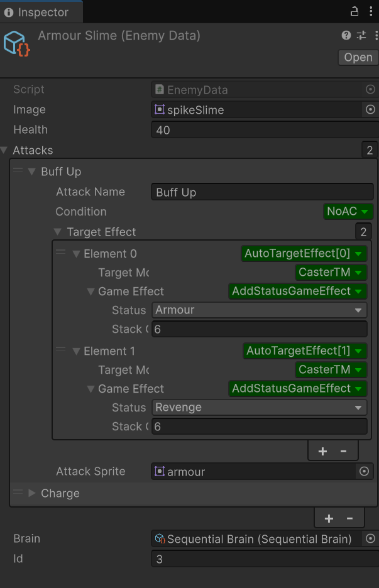Click the object picker for Brain field
Image resolution: width=379 pixels, height=588 pixels.
[x=370, y=538]
